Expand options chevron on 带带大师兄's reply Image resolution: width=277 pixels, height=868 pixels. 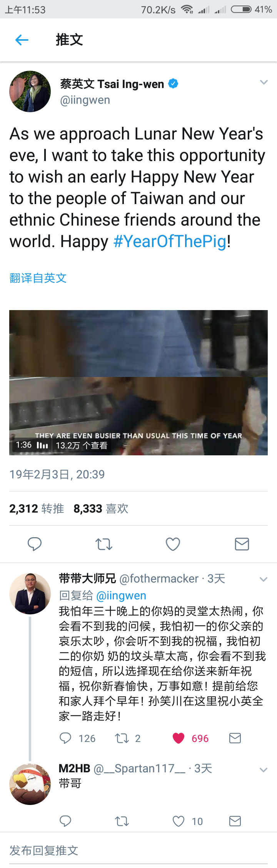coord(264,579)
